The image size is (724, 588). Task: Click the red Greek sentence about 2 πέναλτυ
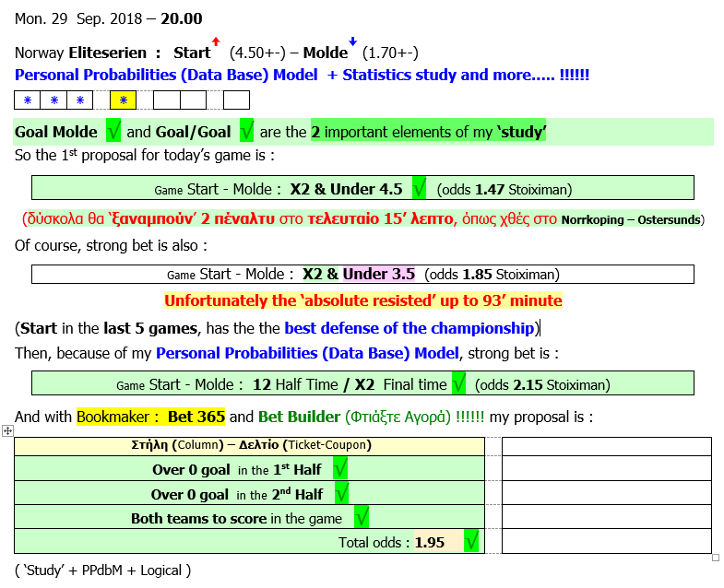pos(291,218)
